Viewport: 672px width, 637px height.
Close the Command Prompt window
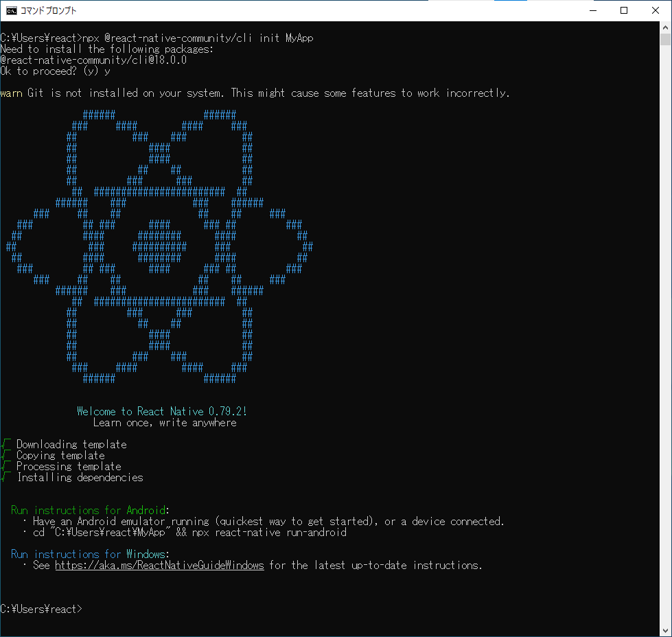pyautogui.click(x=656, y=10)
